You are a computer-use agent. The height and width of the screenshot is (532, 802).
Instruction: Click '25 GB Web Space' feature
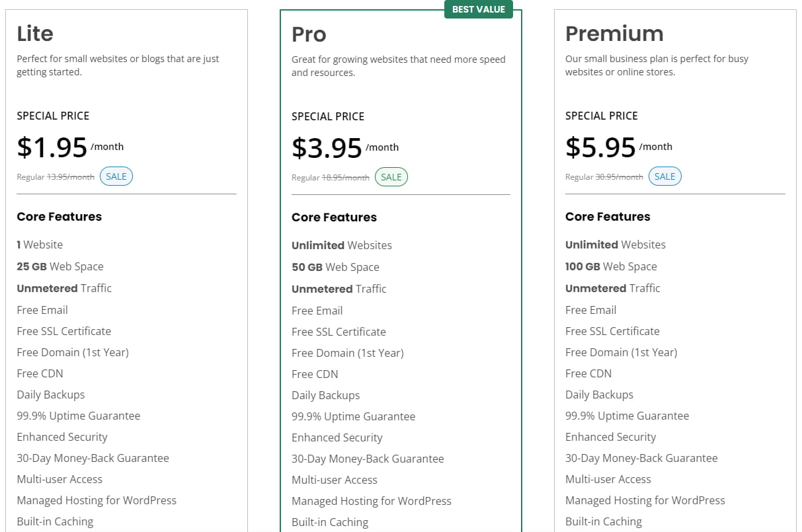click(x=60, y=266)
